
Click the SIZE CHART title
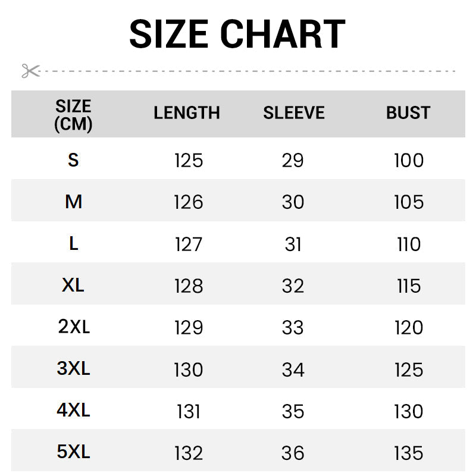point(237,34)
